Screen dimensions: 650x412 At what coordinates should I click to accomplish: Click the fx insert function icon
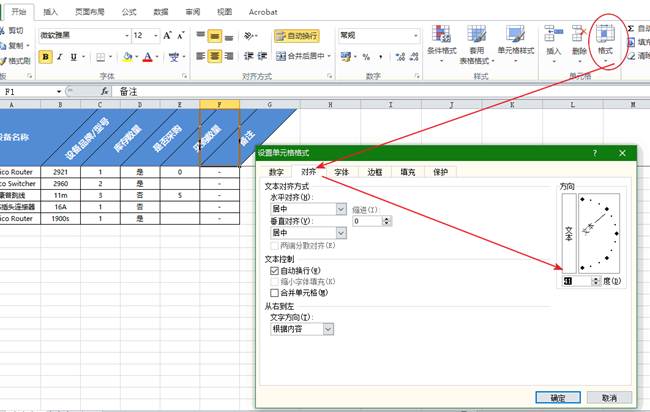[105, 91]
